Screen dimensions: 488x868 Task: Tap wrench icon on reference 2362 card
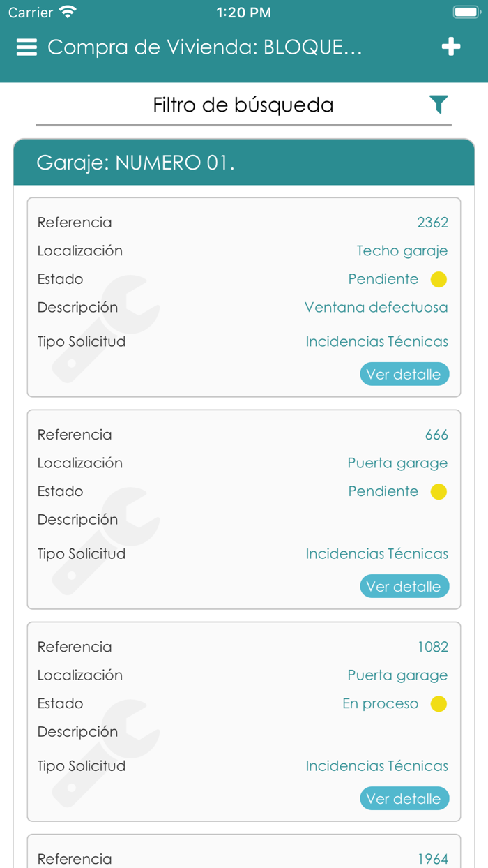click(106, 329)
